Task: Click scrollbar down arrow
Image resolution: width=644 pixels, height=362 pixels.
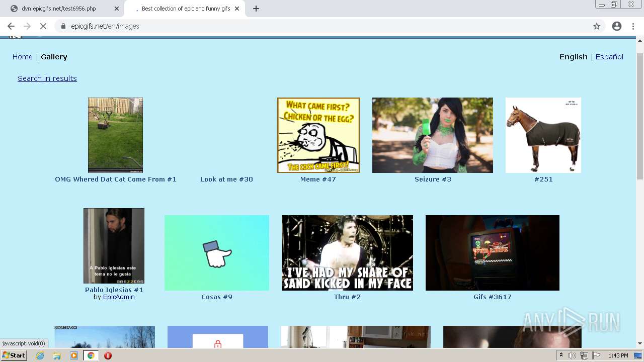Action: coord(640,343)
